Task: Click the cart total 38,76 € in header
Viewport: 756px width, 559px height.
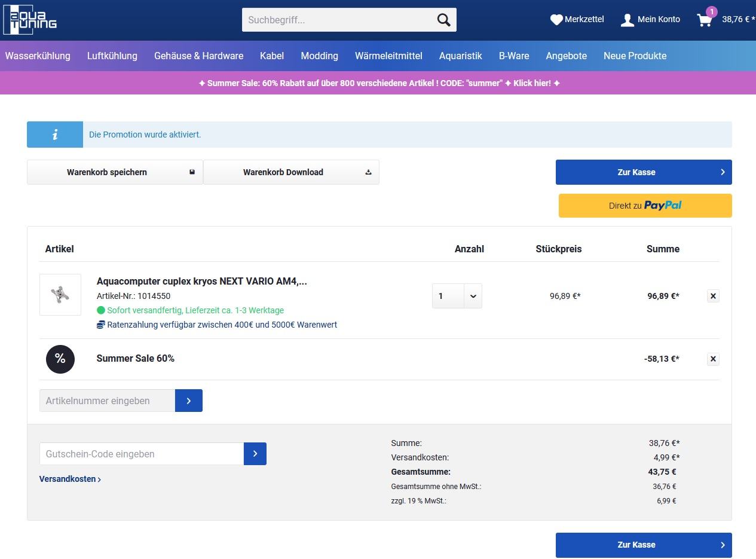Action: click(x=738, y=19)
